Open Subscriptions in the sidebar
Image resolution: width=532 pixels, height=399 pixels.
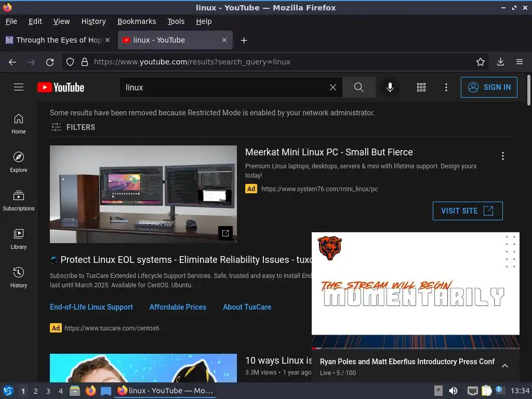[x=19, y=201]
